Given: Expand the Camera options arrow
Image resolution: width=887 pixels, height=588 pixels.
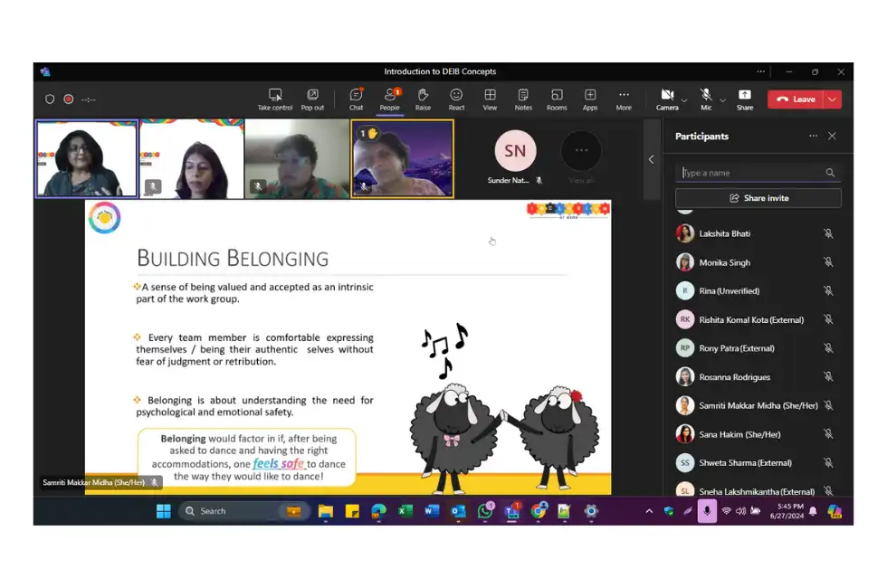Looking at the screenshot, I should (684, 100).
